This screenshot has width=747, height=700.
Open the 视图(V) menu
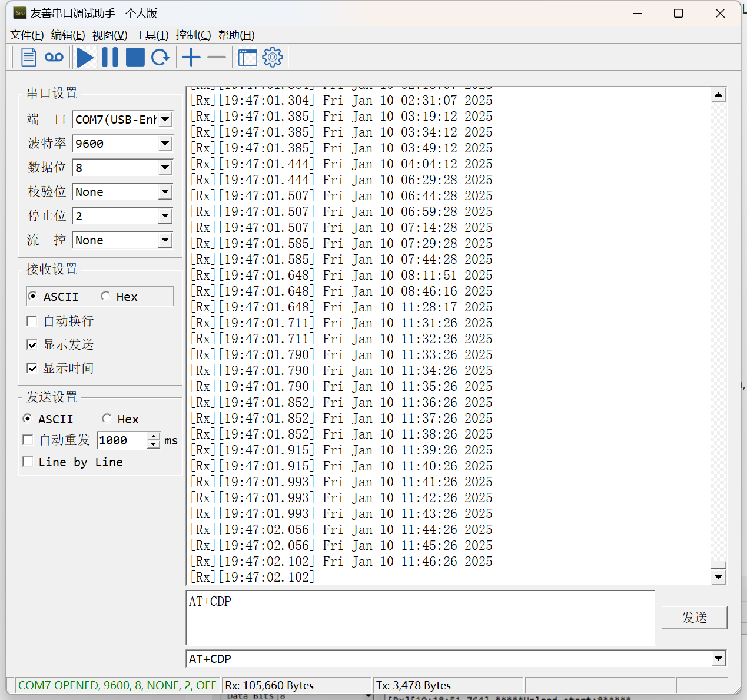pyautogui.click(x=110, y=35)
